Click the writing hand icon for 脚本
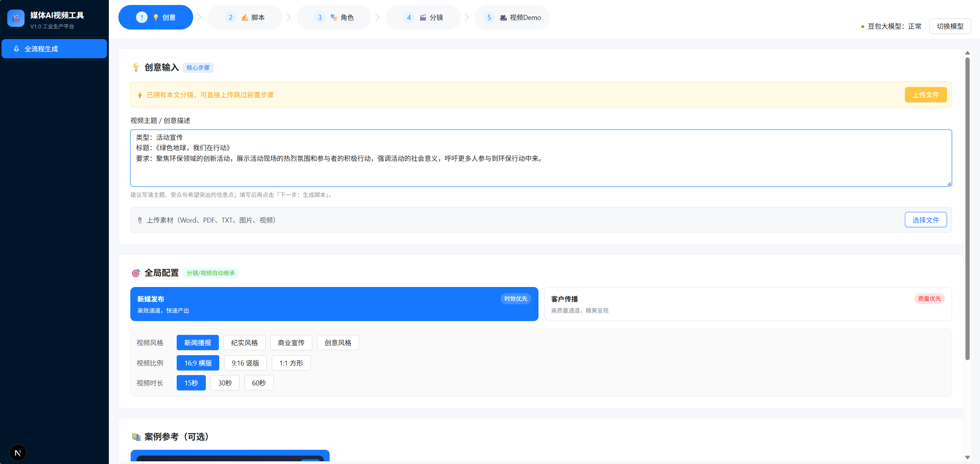Image resolution: width=980 pixels, height=464 pixels. point(245,18)
